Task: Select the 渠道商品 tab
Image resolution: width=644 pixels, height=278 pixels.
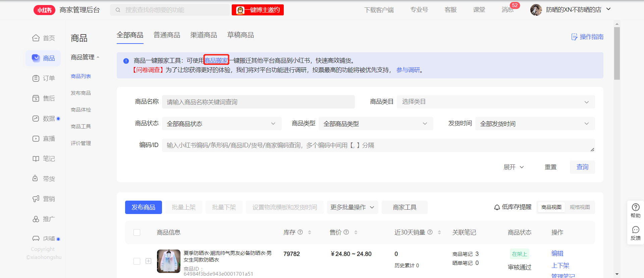Action: 204,35
